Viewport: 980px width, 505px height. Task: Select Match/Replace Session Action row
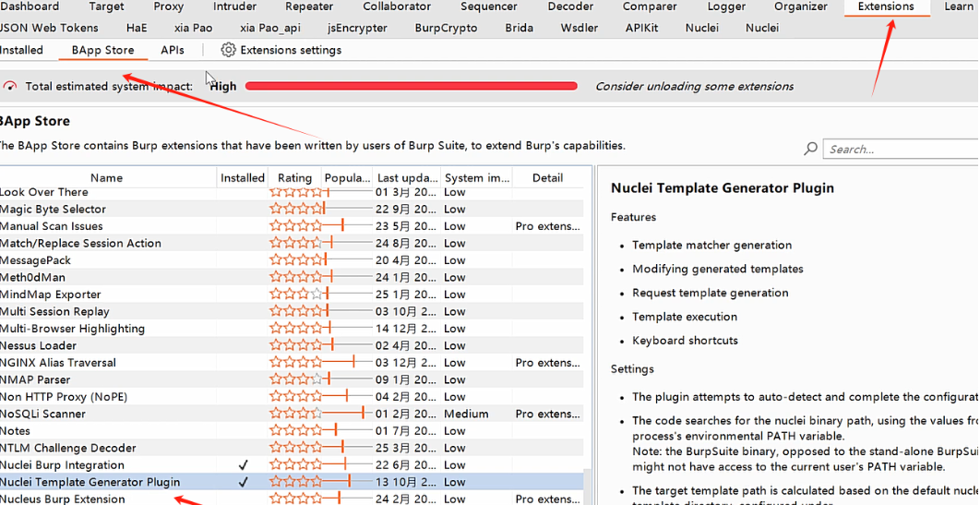292,243
